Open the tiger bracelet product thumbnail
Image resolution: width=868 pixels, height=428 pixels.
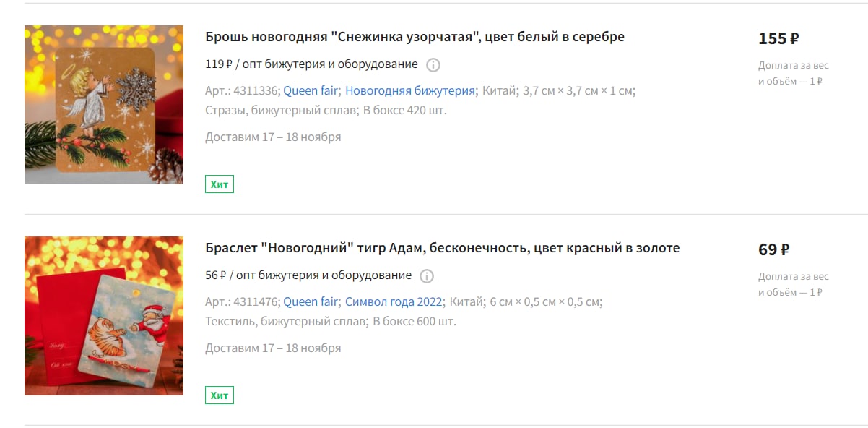(x=104, y=316)
